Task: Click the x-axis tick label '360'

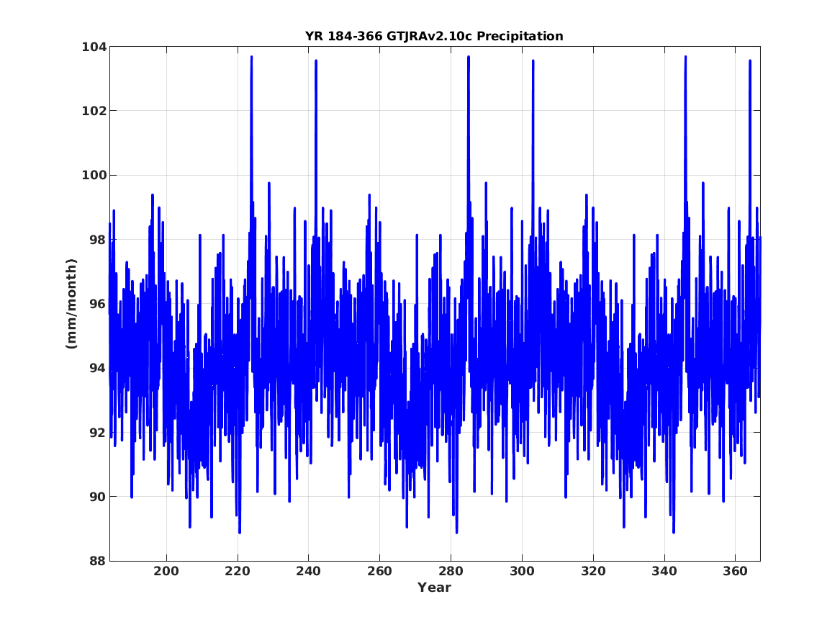Action: tap(735, 572)
